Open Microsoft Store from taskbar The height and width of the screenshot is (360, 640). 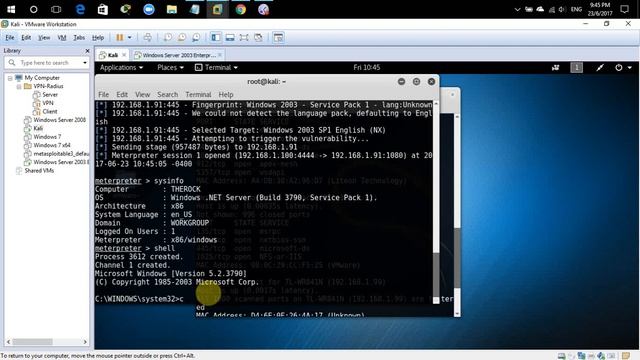coord(102,9)
